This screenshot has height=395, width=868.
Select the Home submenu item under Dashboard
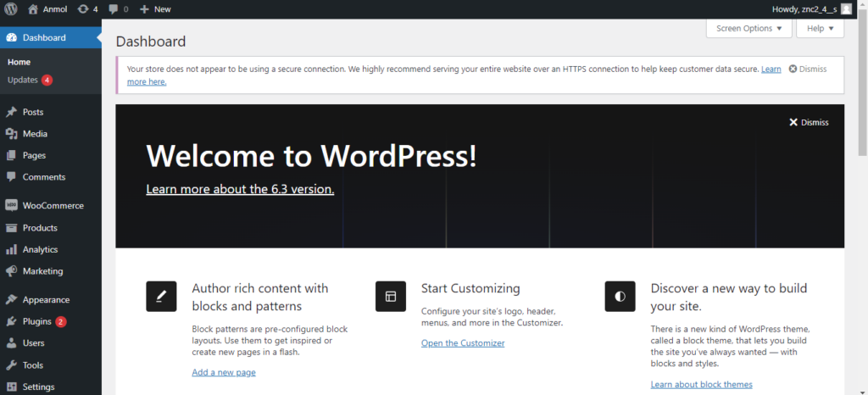[19, 62]
